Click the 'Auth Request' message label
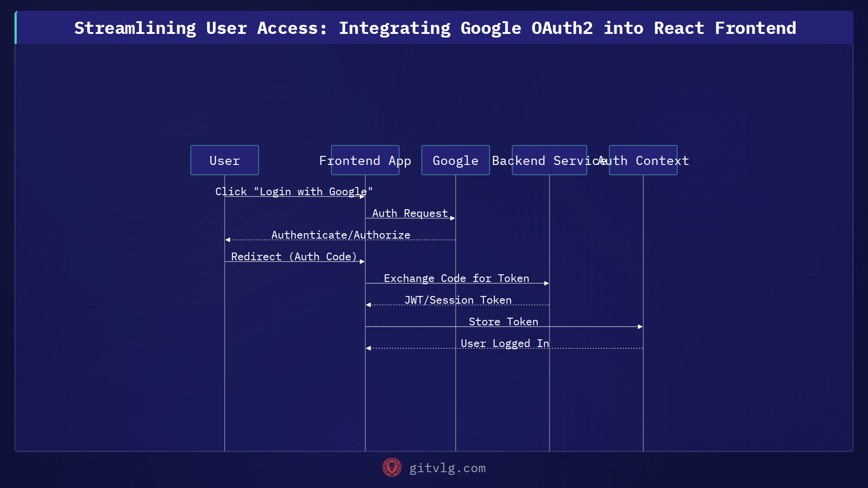 [x=410, y=213]
